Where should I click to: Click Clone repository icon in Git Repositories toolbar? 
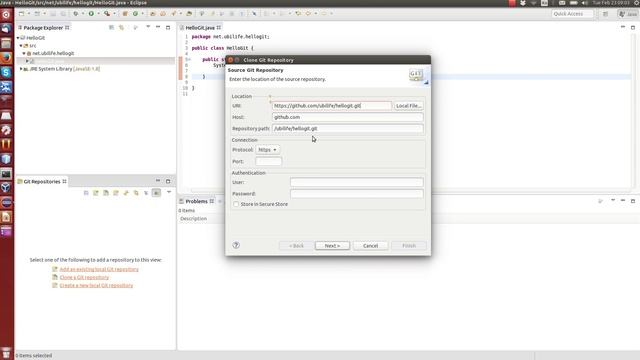[106, 193]
